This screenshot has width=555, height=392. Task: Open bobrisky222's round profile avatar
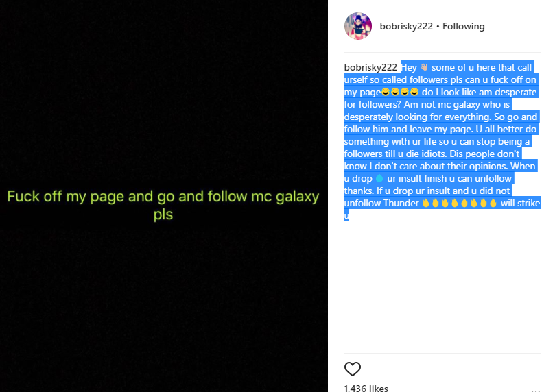tap(358, 26)
